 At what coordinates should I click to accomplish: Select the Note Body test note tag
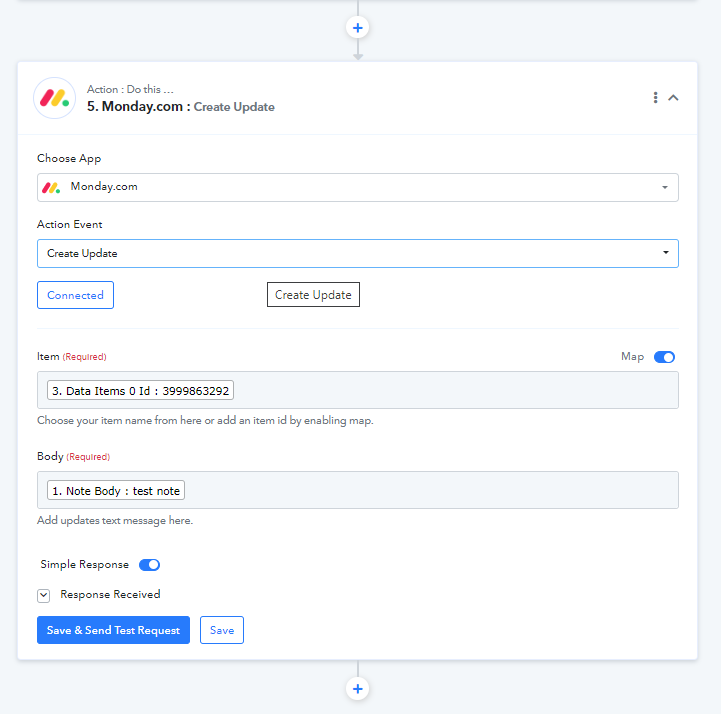[x=116, y=490]
